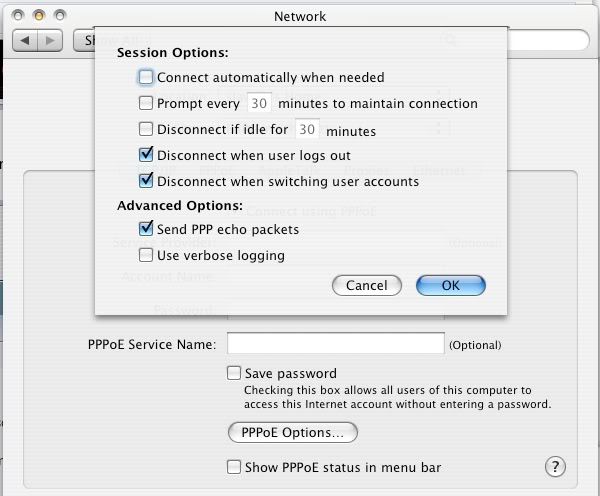Toggle Prompt every 30 minutes checkbox
Viewport: 600px width, 496px height.
(147, 103)
